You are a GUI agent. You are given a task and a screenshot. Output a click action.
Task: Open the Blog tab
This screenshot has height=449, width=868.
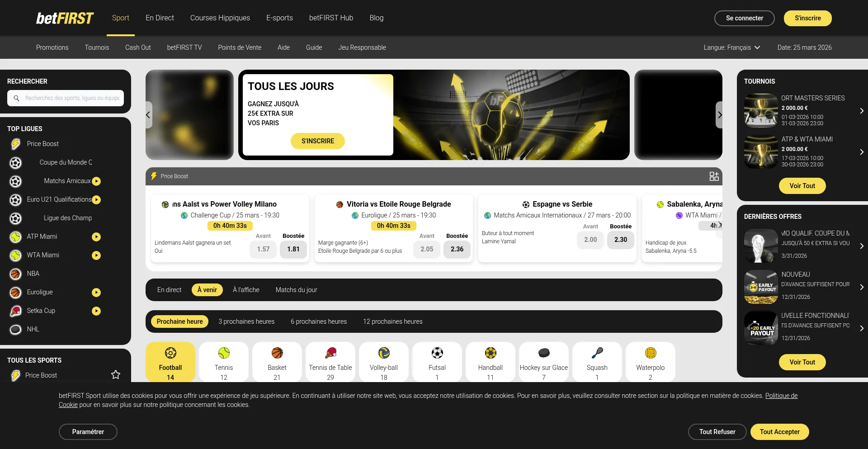(376, 18)
